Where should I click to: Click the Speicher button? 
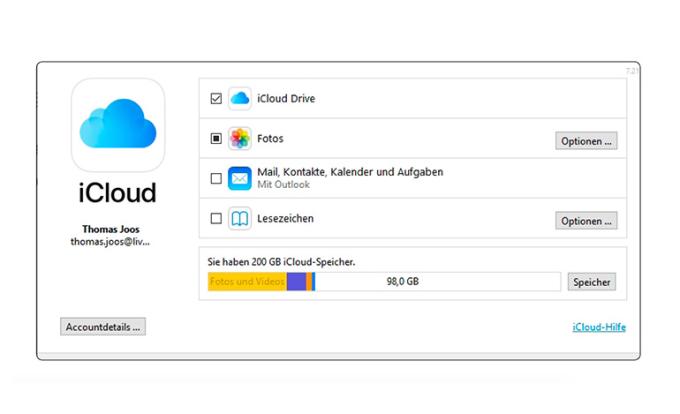click(592, 282)
